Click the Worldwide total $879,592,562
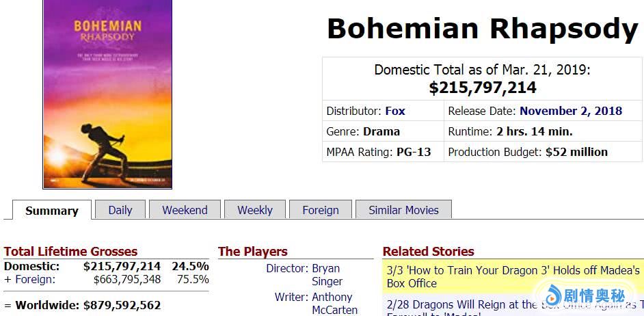 122,305
